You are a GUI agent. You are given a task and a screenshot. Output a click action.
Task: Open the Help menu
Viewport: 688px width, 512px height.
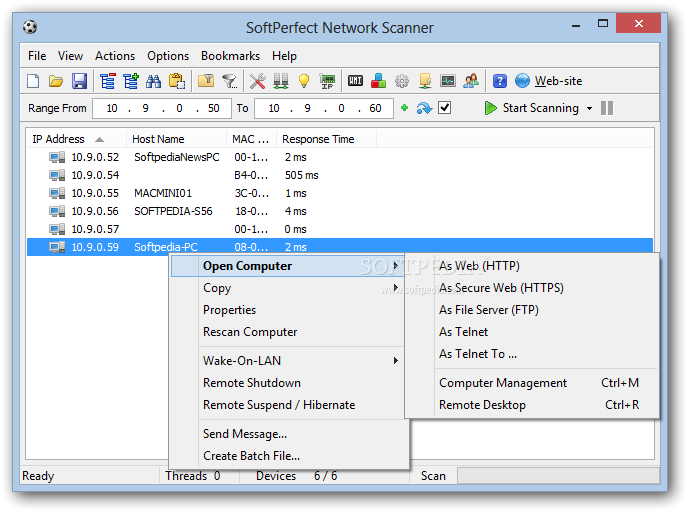[284, 56]
